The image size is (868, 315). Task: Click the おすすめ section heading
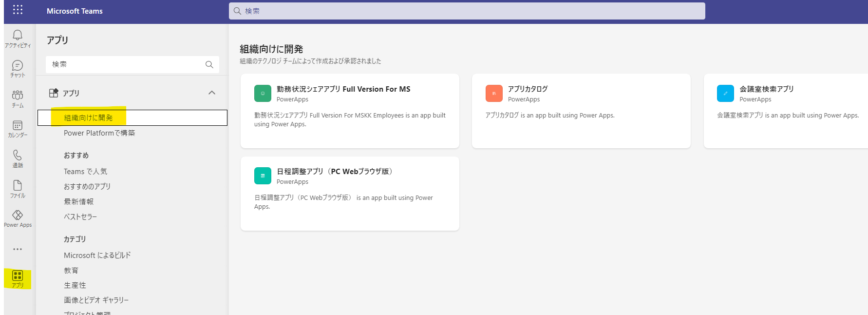tap(76, 156)
